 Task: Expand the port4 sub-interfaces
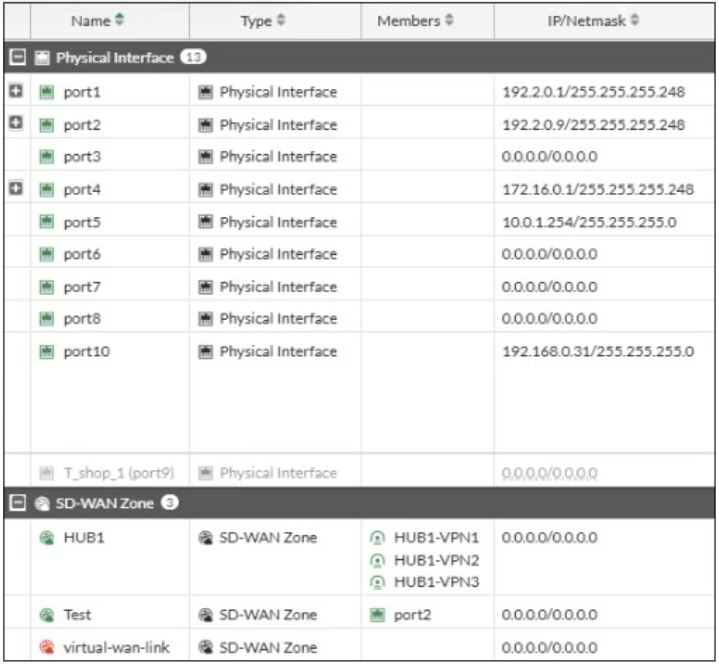click(15, 188)
